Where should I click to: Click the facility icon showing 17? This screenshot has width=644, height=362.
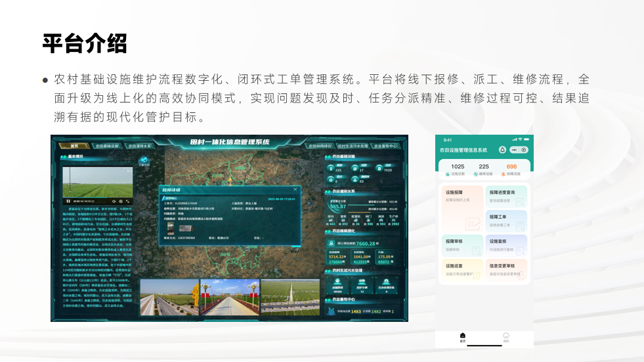click(x=355, y=168)
